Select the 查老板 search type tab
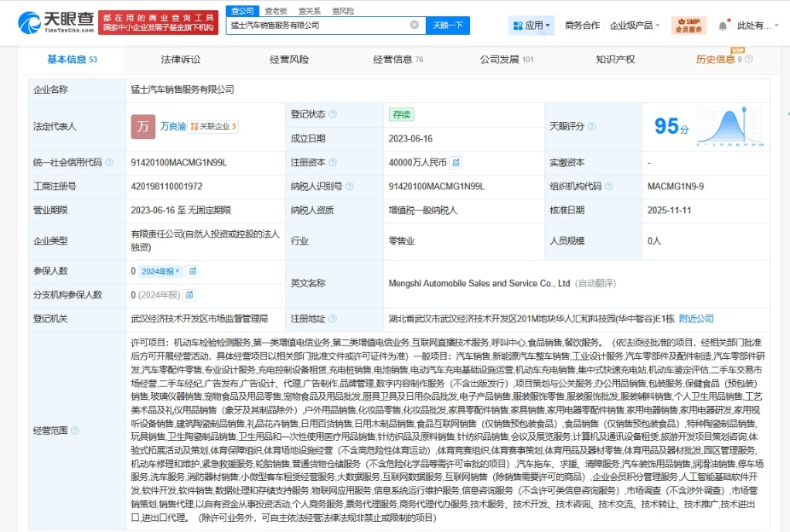Screen dimensions: 790x532 click(x=276, y=10)
